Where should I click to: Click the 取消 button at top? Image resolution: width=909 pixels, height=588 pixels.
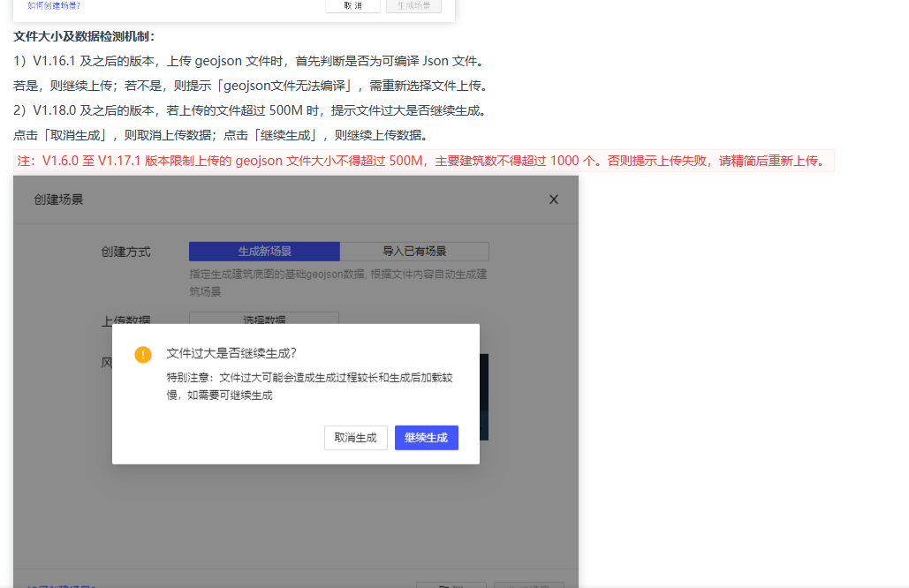[x=352, y=5]
